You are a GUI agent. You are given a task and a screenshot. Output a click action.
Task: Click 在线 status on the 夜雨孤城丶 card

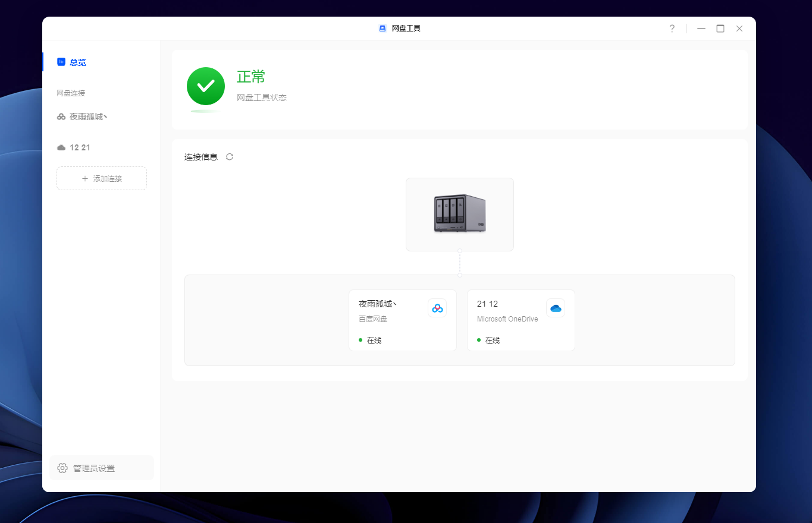tap(374, 341)
